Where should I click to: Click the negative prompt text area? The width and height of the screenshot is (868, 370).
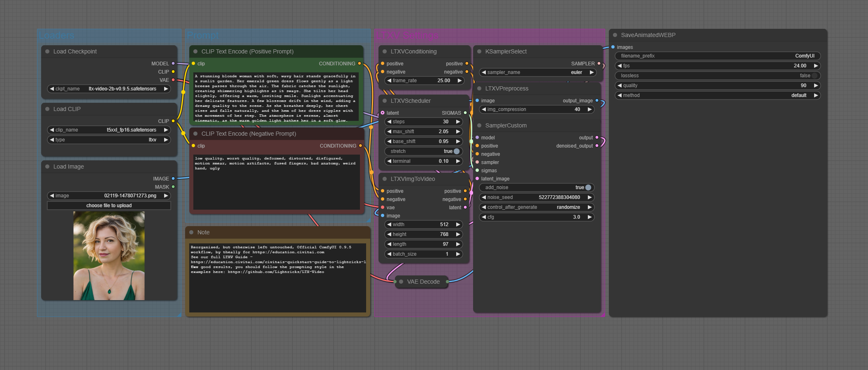[276, 182]
